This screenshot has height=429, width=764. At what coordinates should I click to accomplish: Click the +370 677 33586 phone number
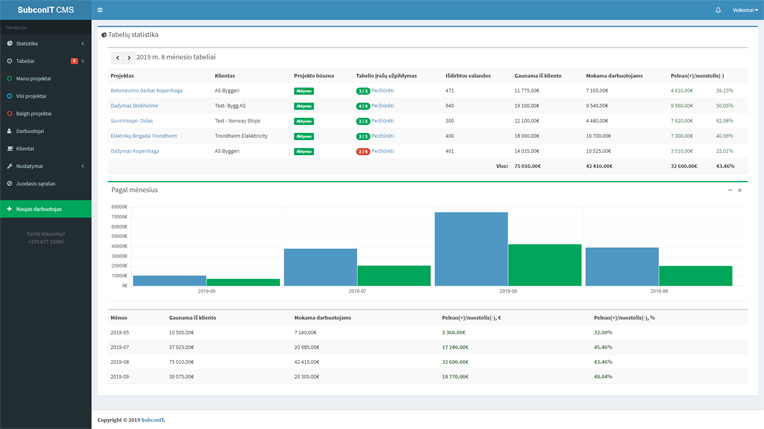(46, 242)
